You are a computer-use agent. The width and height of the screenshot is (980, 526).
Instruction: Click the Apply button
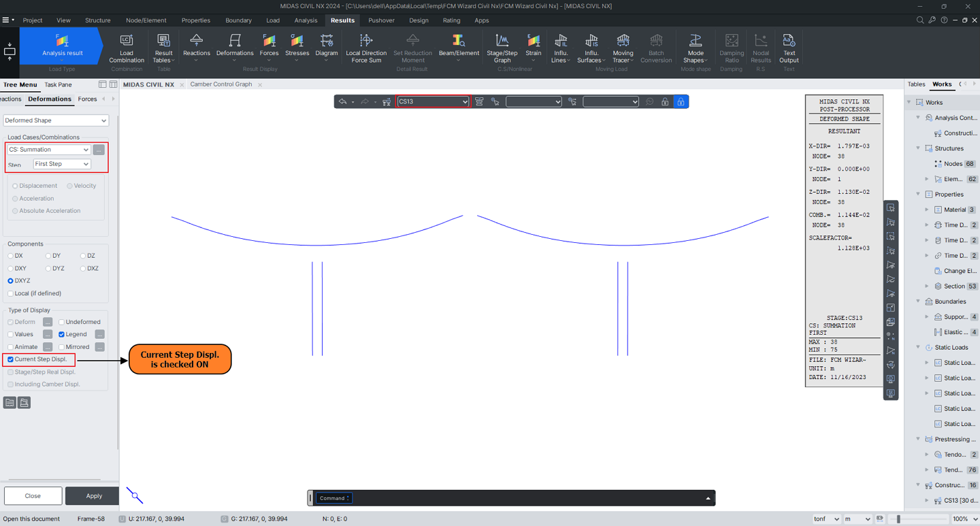(93, 495)
